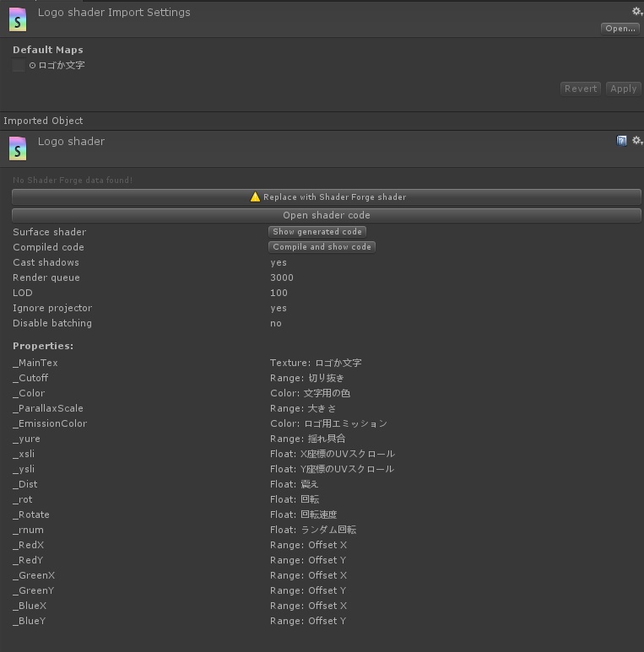This screenshot has width=644, height=652.
Task: Select the _ysli property
Action: [24, 469]
